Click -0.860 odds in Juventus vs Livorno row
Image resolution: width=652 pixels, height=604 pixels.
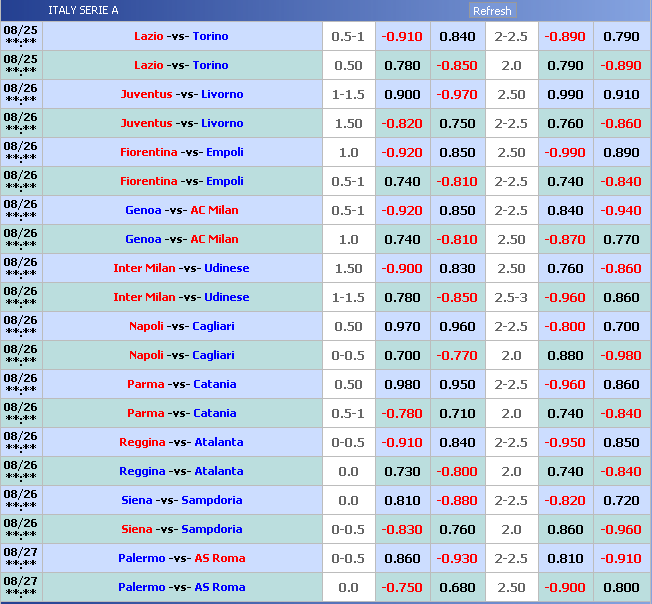[x=621, y=123]
